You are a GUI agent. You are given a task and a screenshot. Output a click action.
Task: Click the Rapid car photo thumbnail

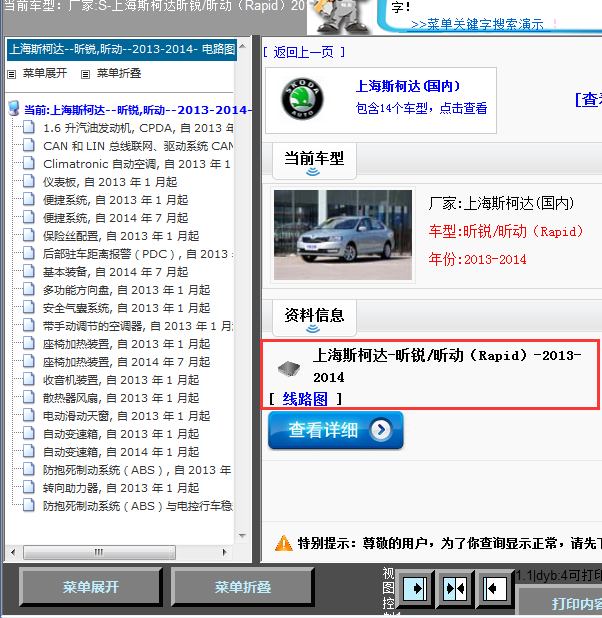(343, 235)
